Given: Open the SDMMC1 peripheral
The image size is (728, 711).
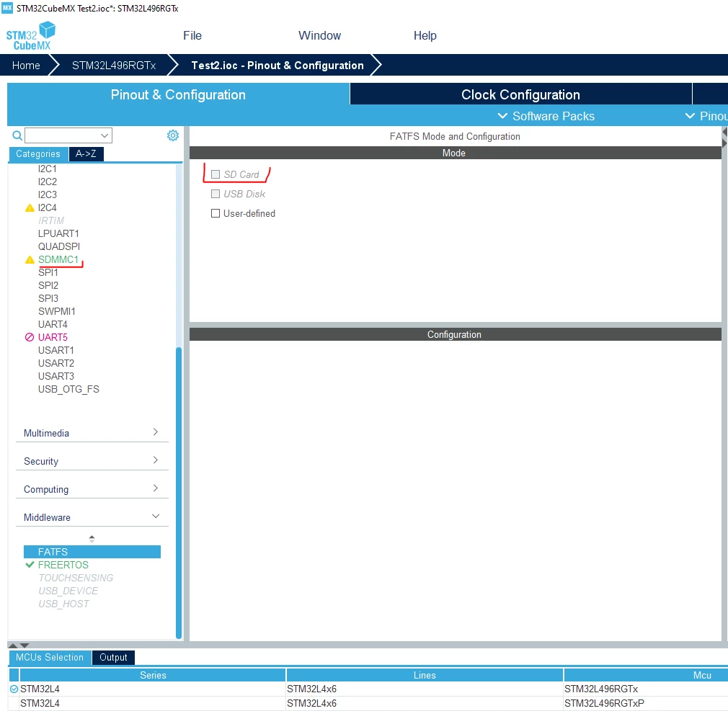Looking at the screenshot, I should click(58, 259).
